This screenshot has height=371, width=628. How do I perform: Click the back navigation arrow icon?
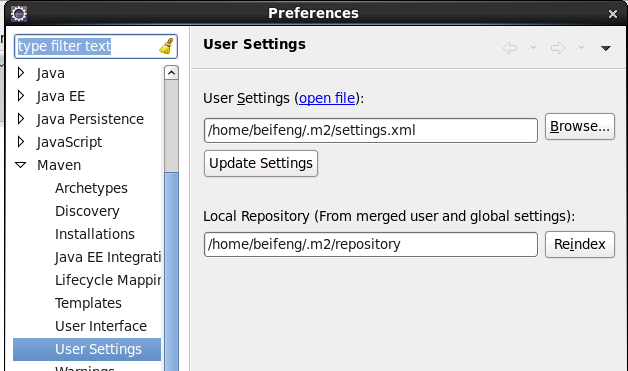(x=510, y=48)
